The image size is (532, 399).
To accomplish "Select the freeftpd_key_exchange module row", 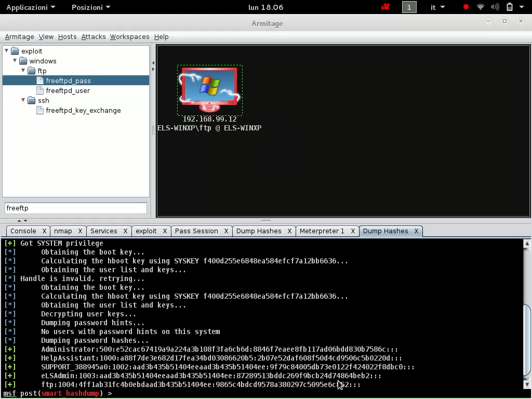I will pyautogui.click(x=84, y=110).
